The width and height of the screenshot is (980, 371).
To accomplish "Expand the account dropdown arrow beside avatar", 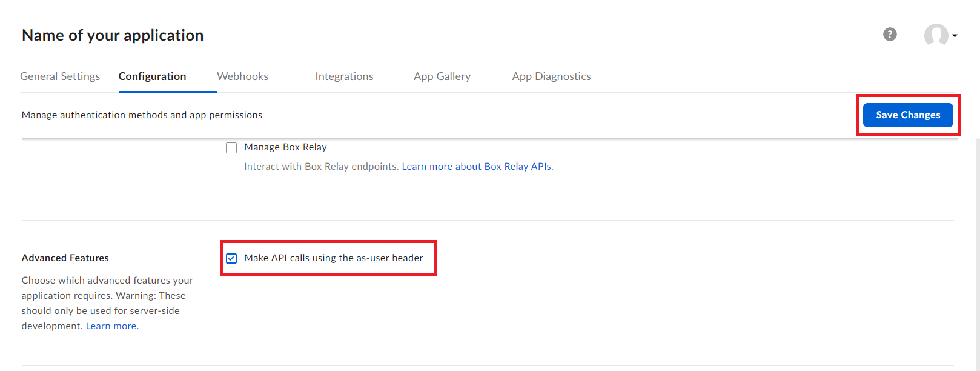I will (x=955, y=36).
